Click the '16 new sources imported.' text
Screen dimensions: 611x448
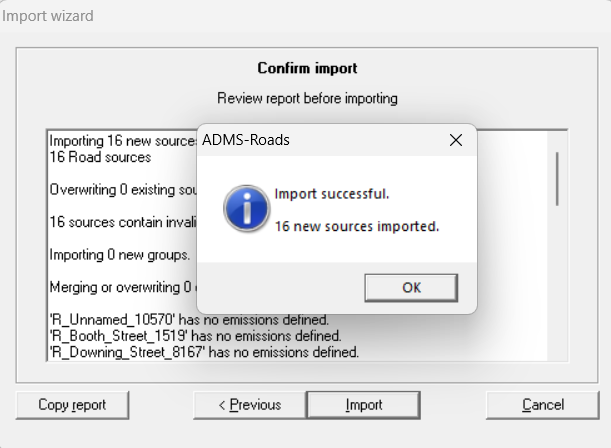tap(357, 226)
